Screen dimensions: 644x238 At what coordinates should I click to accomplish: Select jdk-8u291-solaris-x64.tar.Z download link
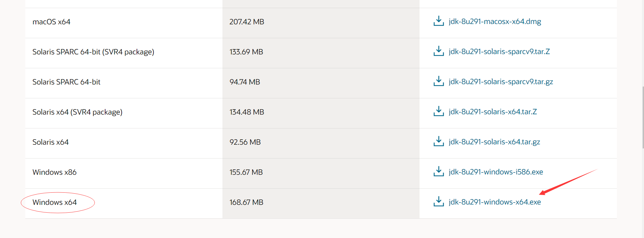coord(493,112)
